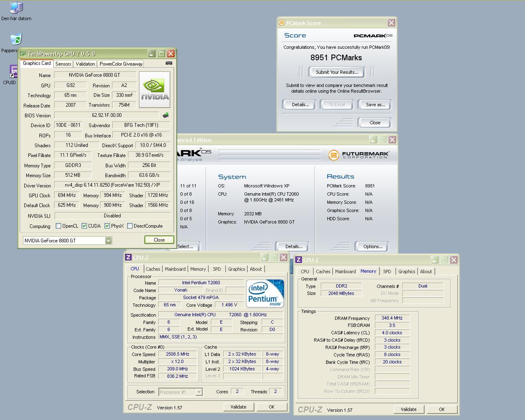525x420 pixels.
Task: Open SPD tab in right CPU-Z window
Action: tap(387, 272)
